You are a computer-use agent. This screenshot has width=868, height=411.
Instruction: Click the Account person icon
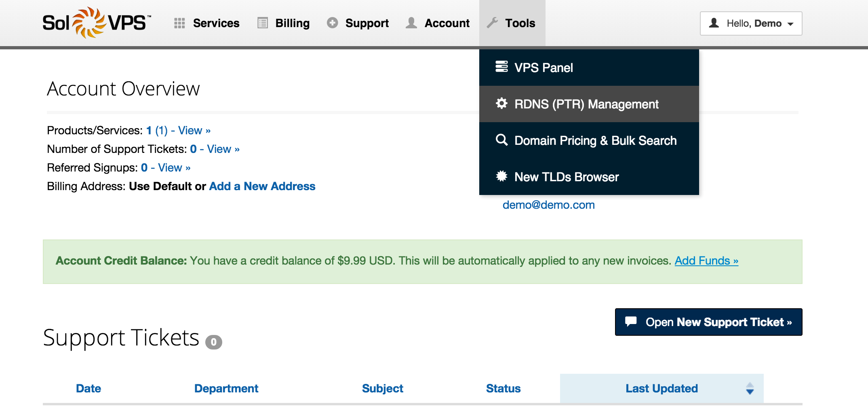pyautogui.click(x=411, y=23)
